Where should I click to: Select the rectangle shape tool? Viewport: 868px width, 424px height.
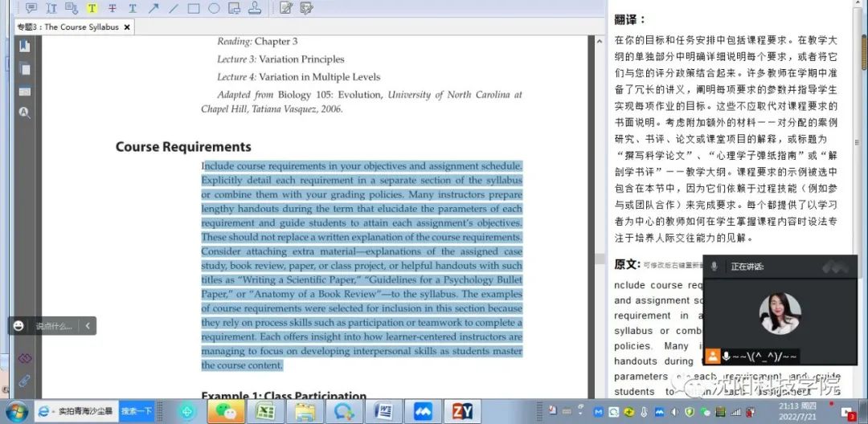(x=194, y=8)
